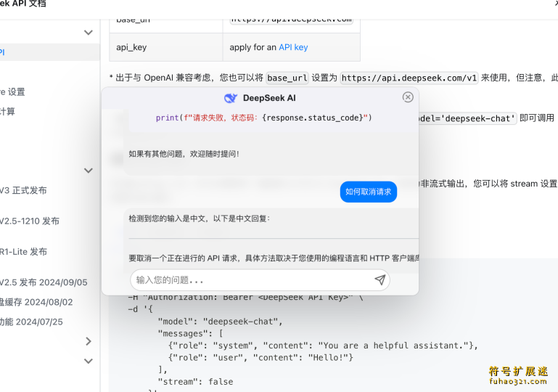Select the highlighted active sidebar item
Image resolution: width=558 pixels, height=392 pixels.
point(49,52)
